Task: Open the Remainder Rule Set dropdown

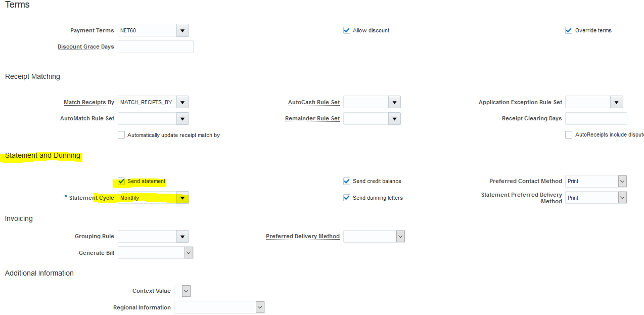Action: click(x=394, y=118)
